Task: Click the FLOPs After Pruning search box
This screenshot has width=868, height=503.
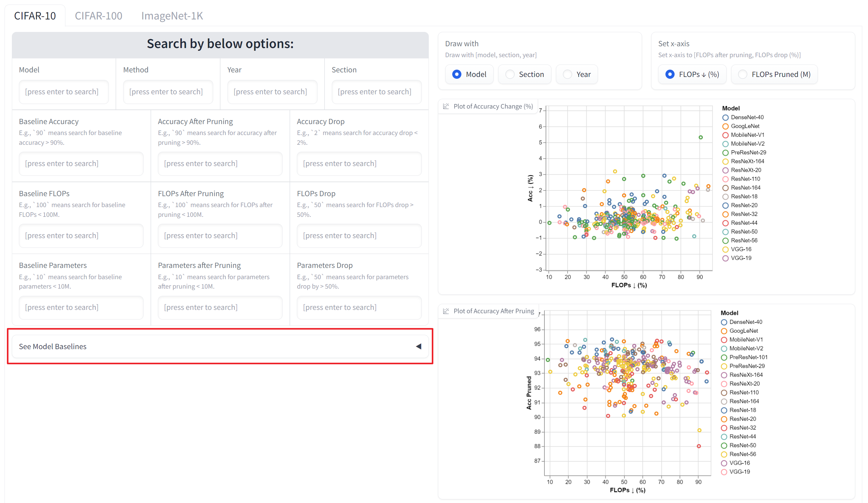Action: click(x=220, y=235)
